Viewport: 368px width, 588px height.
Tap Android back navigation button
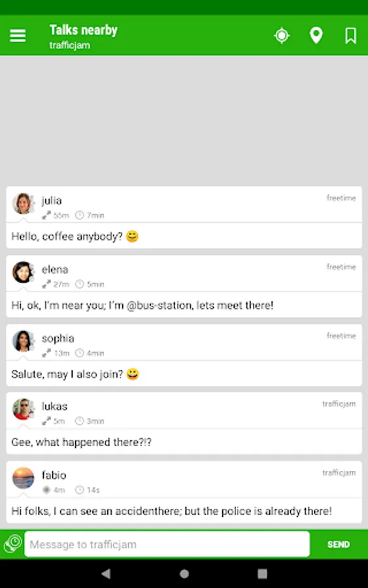(x=106, y=574)
